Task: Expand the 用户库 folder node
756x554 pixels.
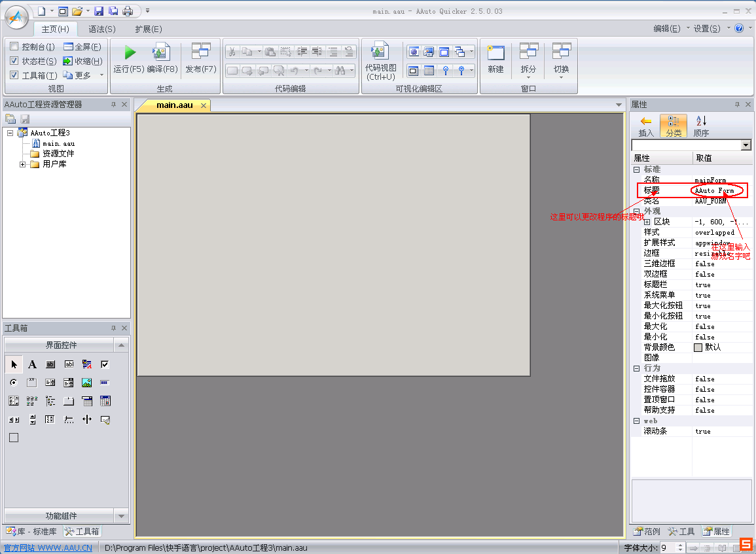Action: (x=23, y=164)
